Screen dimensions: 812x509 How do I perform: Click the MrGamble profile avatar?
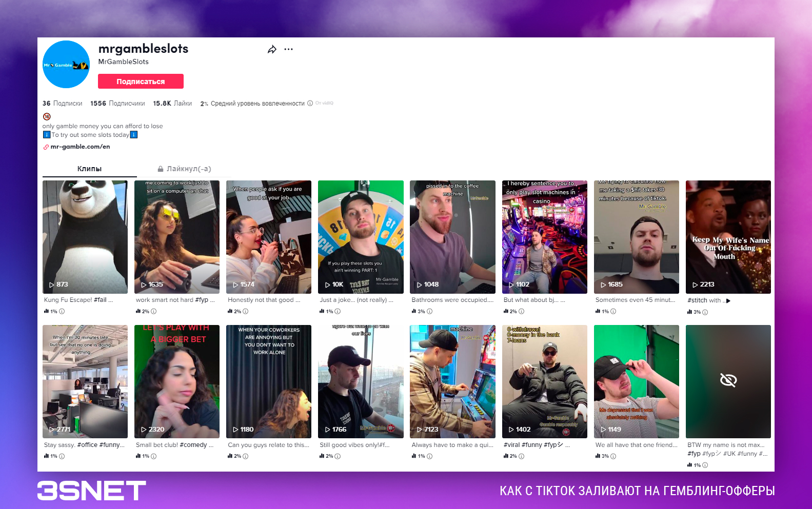66,65
